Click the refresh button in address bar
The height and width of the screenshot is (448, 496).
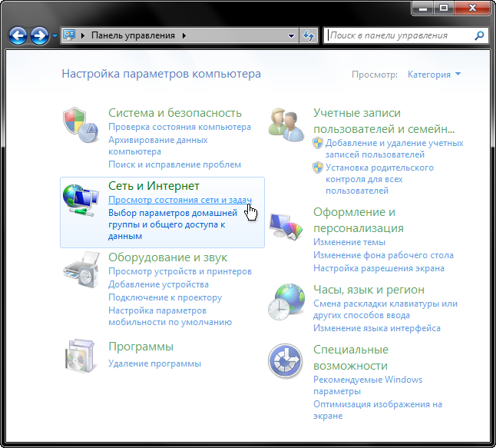[x=309, y=35]
